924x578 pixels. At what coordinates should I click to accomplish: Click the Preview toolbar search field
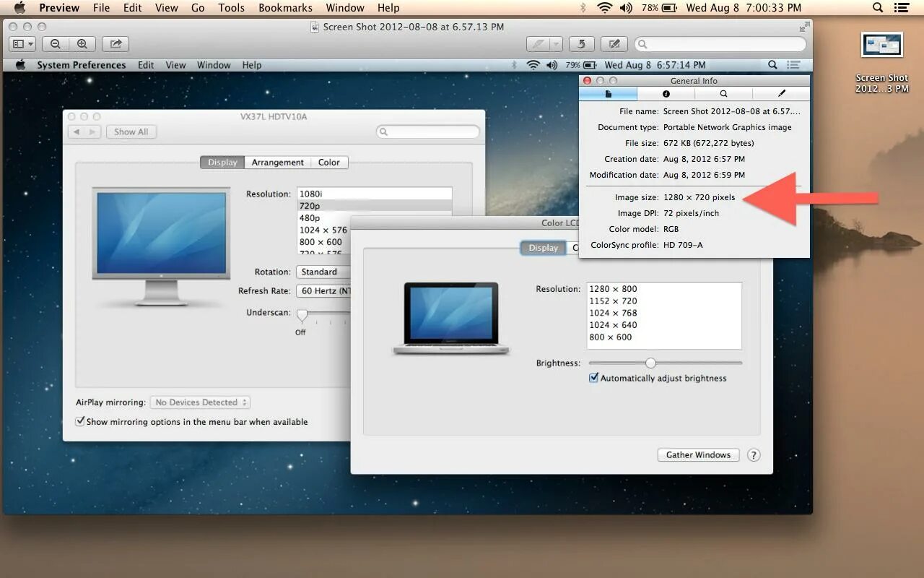click(x=720, y=44)
